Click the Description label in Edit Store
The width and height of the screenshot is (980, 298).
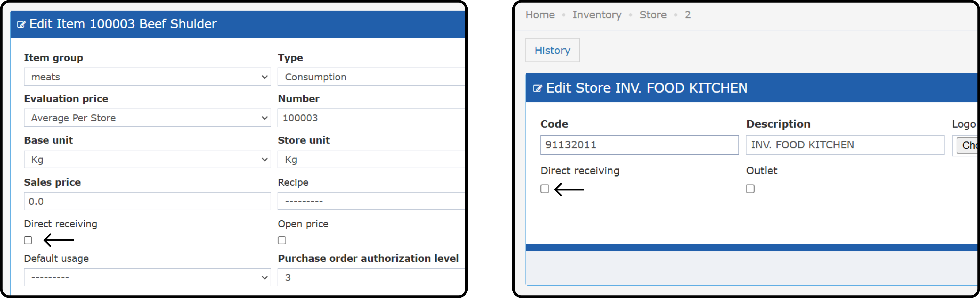(778, 124)
